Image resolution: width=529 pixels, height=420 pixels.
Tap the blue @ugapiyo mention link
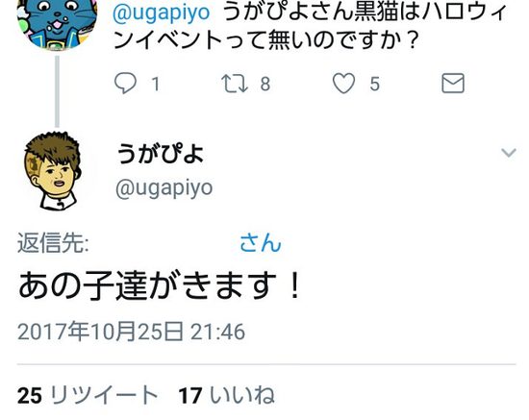click(162, 12)
